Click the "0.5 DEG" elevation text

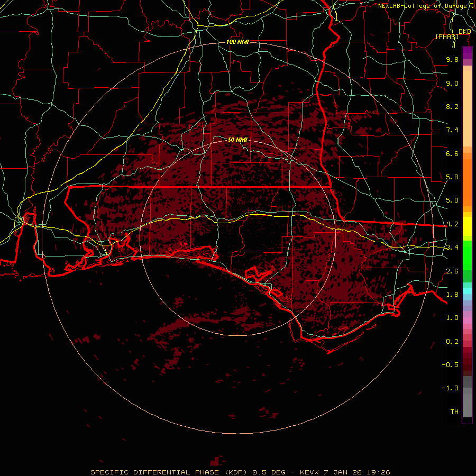click(x=269, y=472)
